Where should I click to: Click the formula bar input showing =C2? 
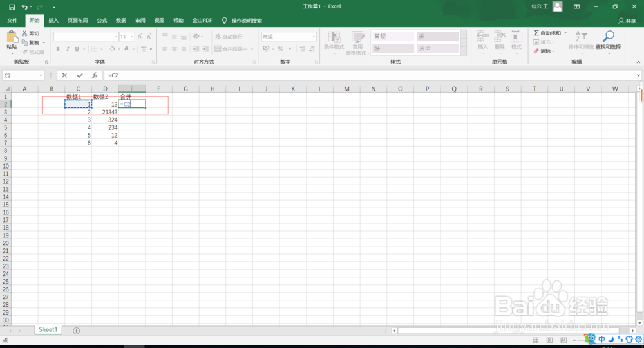click(370, 75)
